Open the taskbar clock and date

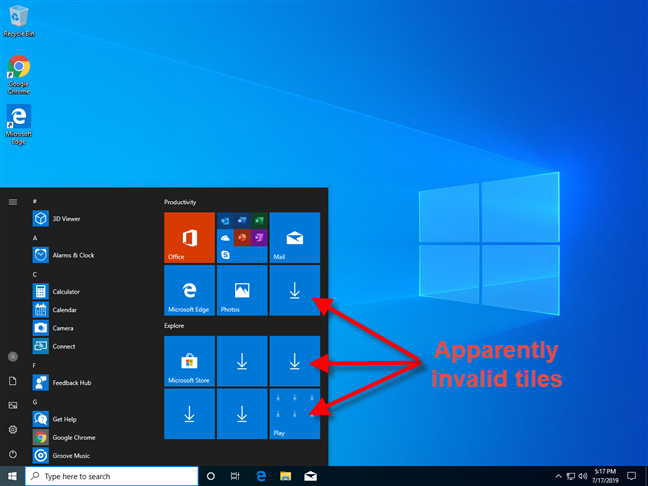[605, 476]
